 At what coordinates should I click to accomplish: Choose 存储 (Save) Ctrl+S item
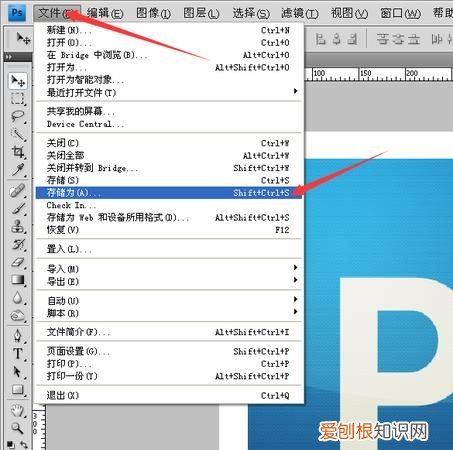click(169, 180)
